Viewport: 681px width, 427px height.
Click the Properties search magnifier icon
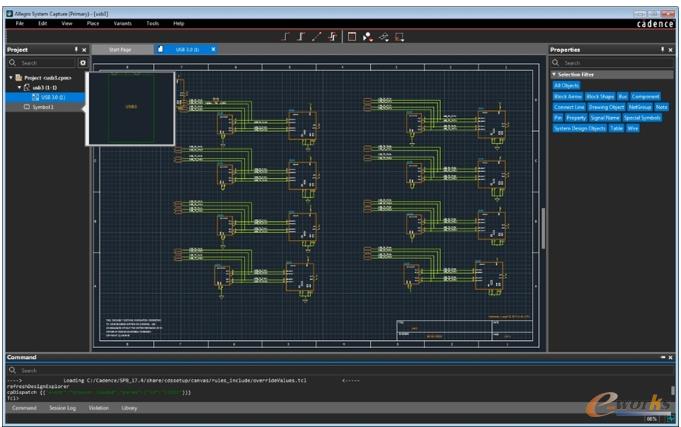[555, 63]
